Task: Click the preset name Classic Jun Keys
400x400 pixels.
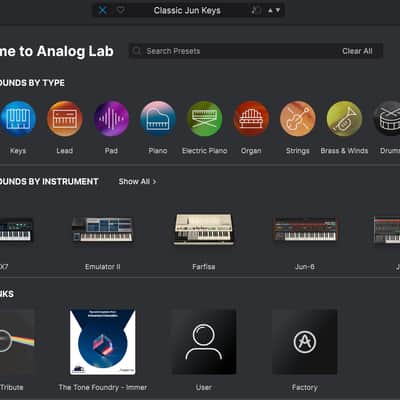Action: click(x=187, y=11)
